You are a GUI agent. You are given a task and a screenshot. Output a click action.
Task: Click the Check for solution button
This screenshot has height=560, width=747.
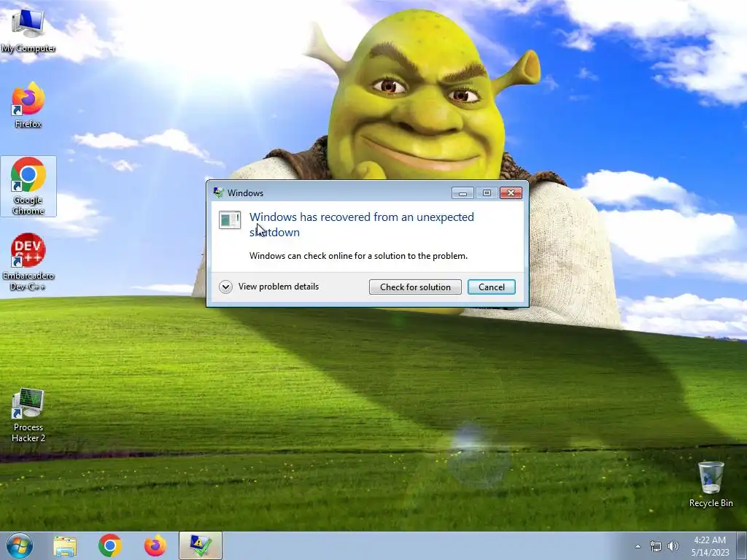415,287
